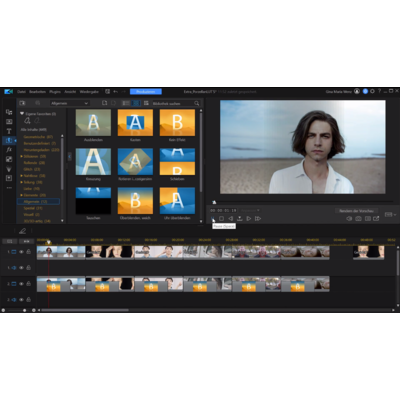Screen dimensions: 400x400
Task: Click the Rendern der Vorschau button
Action: (x=356, y=211)
